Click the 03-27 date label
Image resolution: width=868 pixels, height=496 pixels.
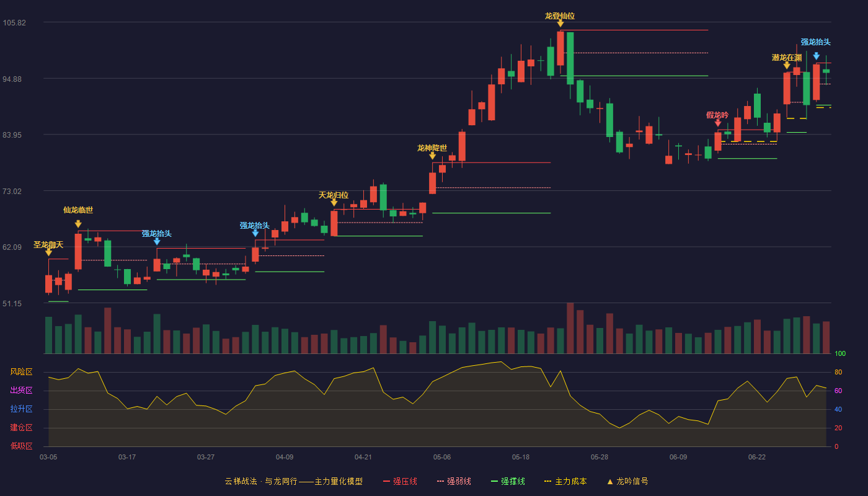pos(206,457)
